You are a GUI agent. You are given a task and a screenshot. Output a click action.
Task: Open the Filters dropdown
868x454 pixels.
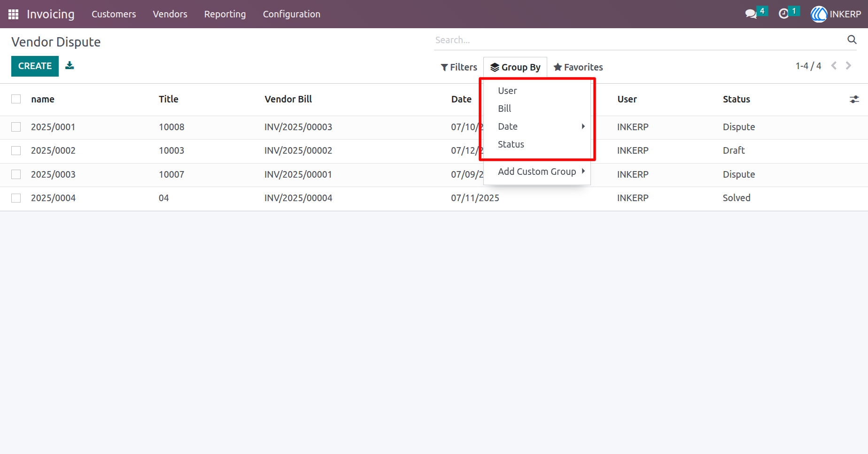(459, 67)
